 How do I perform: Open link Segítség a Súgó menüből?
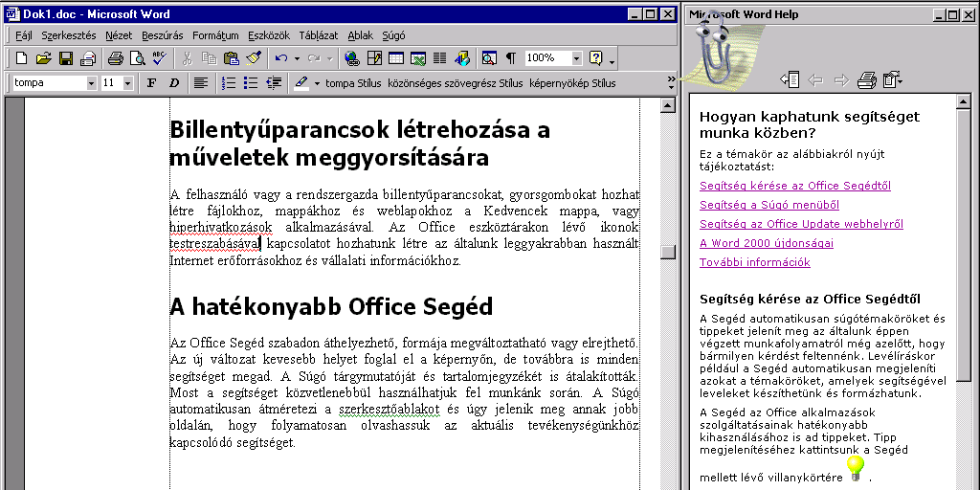coord(769,205)
